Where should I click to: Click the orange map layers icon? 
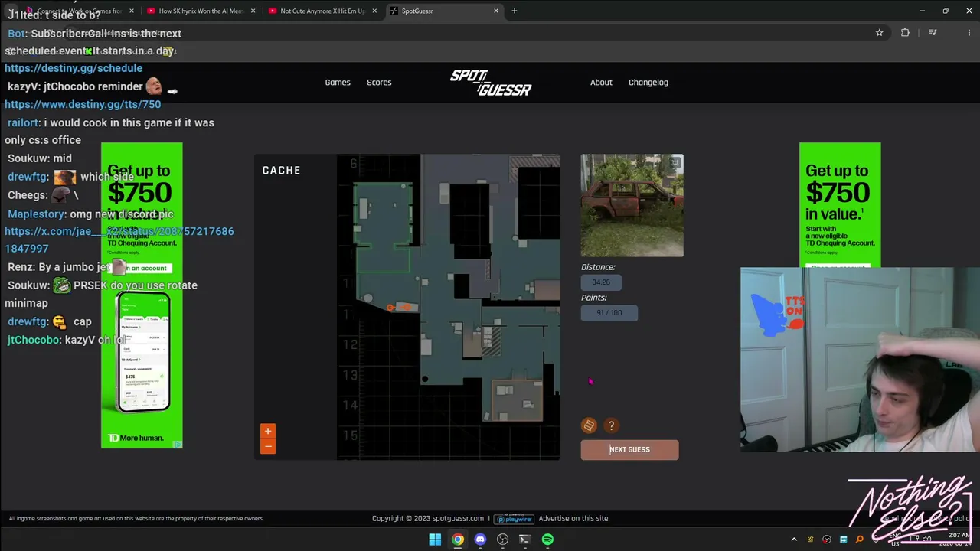589,425
